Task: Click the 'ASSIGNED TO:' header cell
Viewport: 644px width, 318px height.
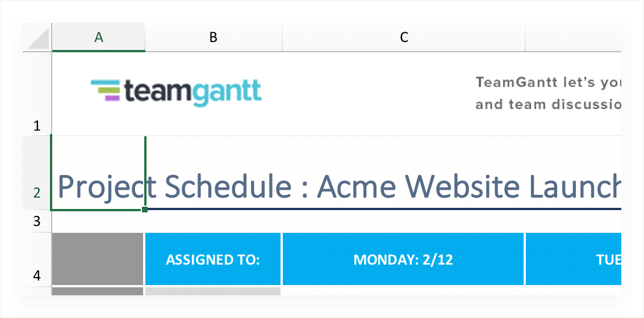Action: 213,260
